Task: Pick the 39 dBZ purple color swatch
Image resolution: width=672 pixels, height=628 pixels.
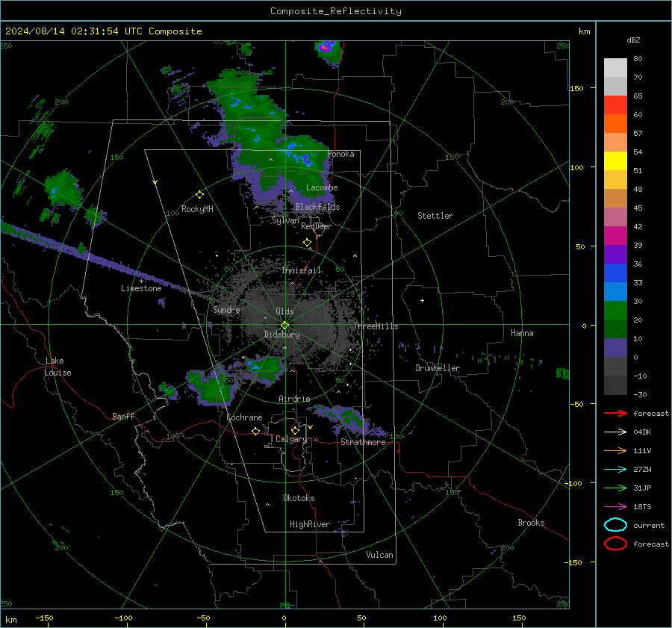Action: click(x=615, y=254)
